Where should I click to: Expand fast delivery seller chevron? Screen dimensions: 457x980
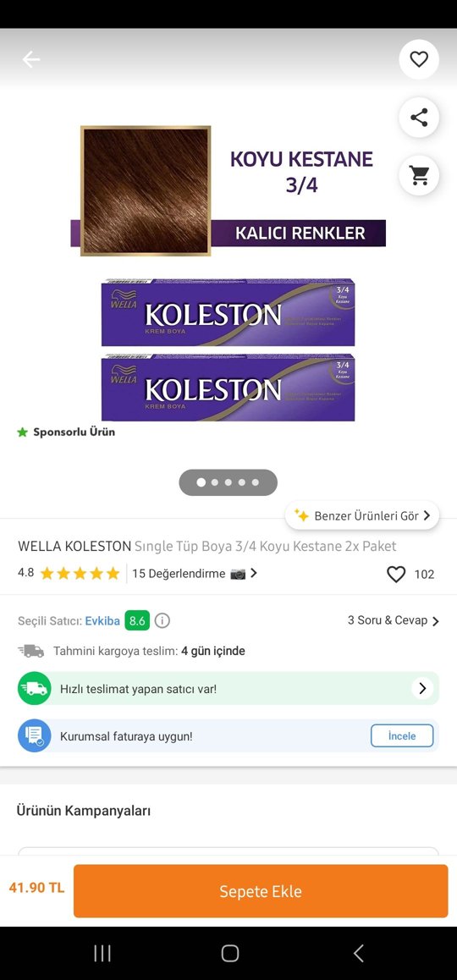422,689
